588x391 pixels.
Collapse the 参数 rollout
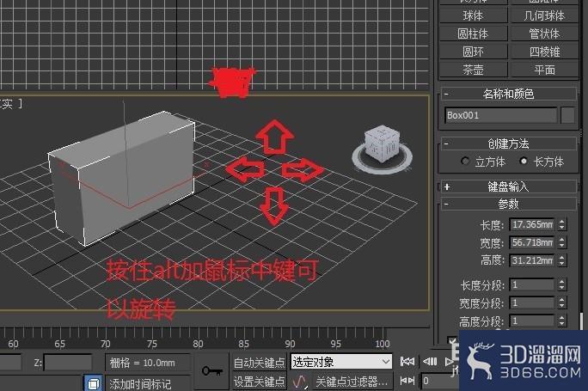point(509,204)
